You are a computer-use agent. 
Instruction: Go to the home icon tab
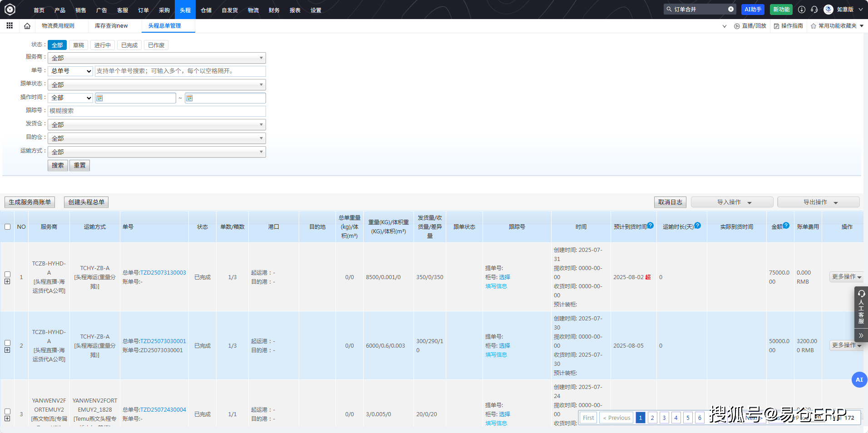(x=27, y=26)
